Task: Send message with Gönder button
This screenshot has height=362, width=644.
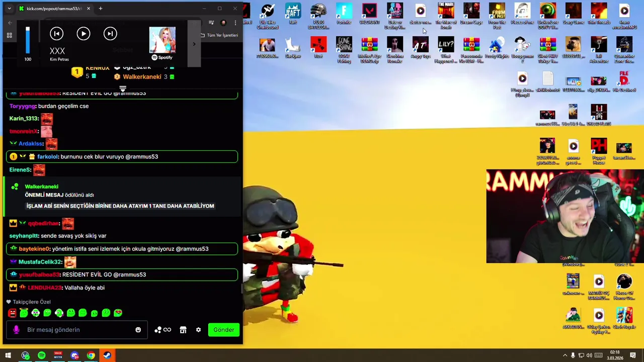Action: point(224,330)
